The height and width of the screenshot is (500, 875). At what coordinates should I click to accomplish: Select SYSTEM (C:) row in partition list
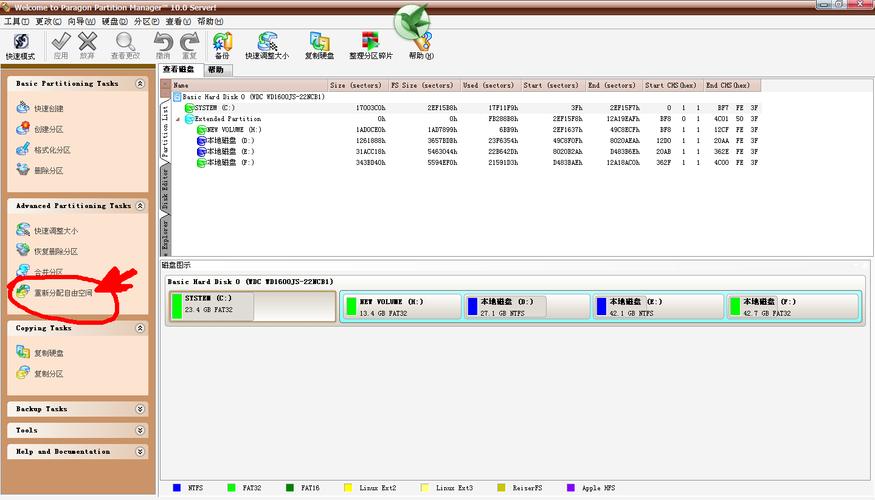(466, 108)
